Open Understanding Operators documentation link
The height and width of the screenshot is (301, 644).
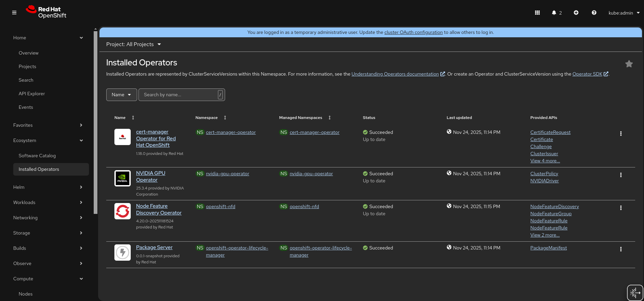395,74
